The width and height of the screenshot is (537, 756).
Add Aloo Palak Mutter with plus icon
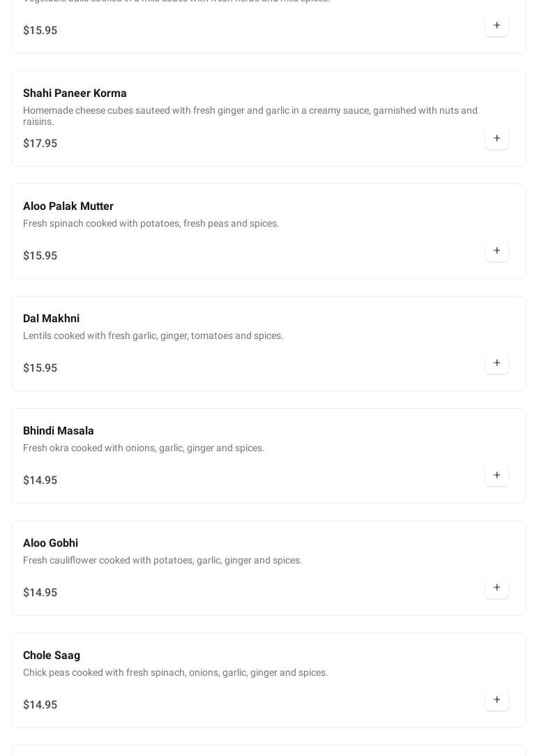pyautogui.click(x=497, y=250)
